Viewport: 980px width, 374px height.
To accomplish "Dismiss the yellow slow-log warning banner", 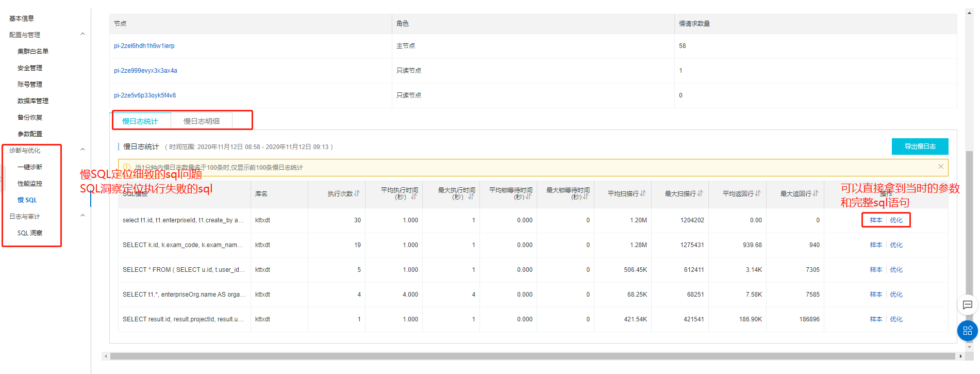I will (x=941, y=167).
